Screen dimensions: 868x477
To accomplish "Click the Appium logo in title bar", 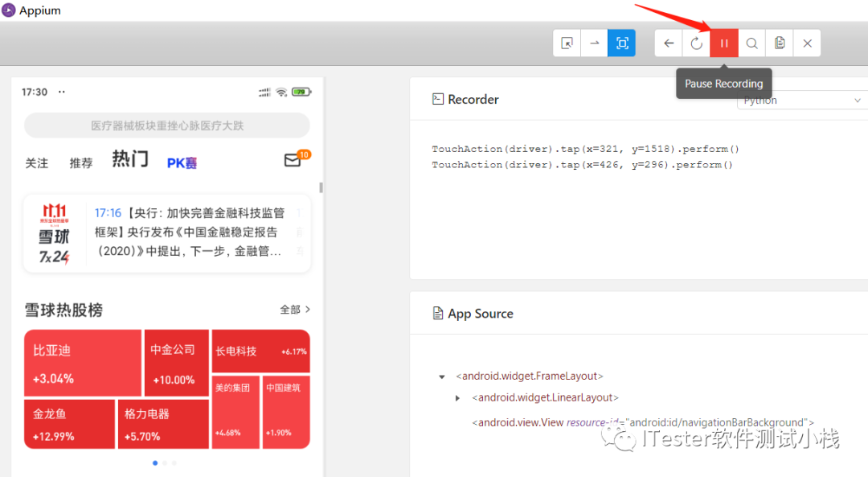I will 9,10.
